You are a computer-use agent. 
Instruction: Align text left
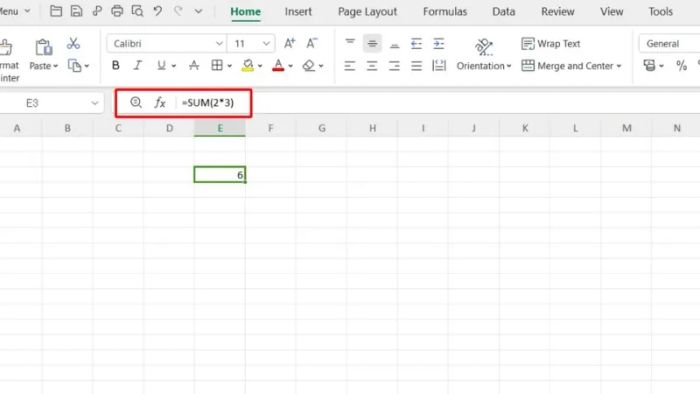(350, 66)
